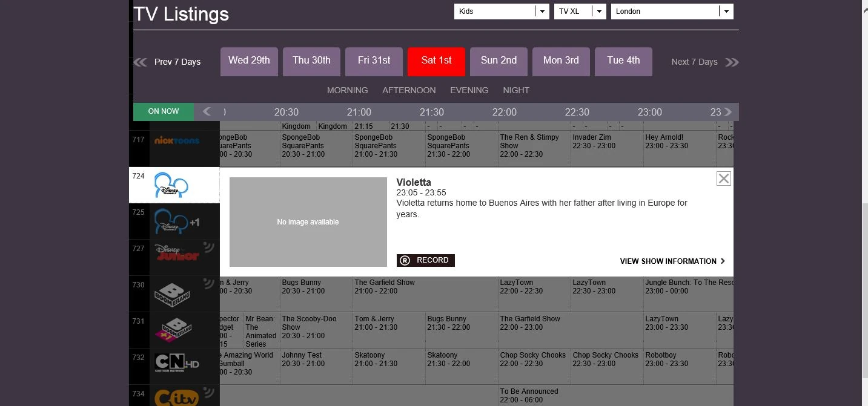Image resolution: width=868 pixels, height=406 pixels.
Task: Open the Cartoon Network HD logo
Action: pos(176,363)
